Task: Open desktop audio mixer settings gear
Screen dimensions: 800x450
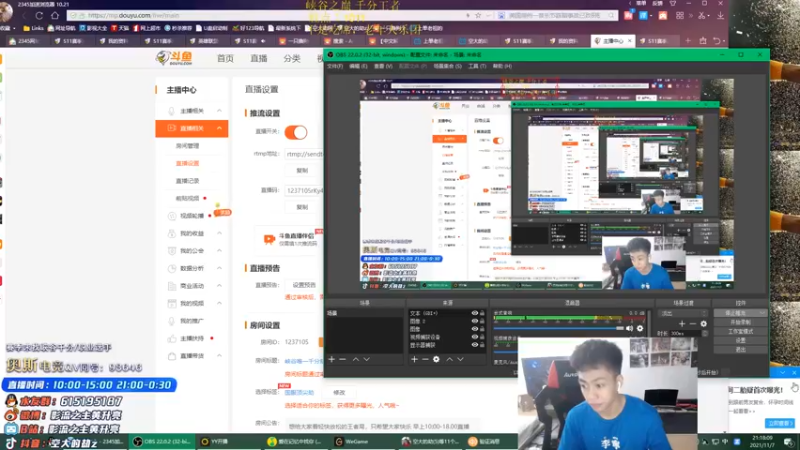Action: tap(640, 329)
